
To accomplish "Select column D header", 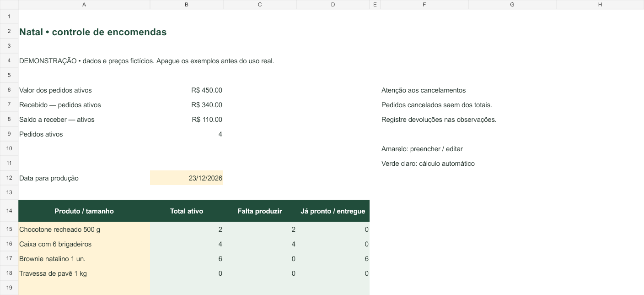I will [333, 5].
